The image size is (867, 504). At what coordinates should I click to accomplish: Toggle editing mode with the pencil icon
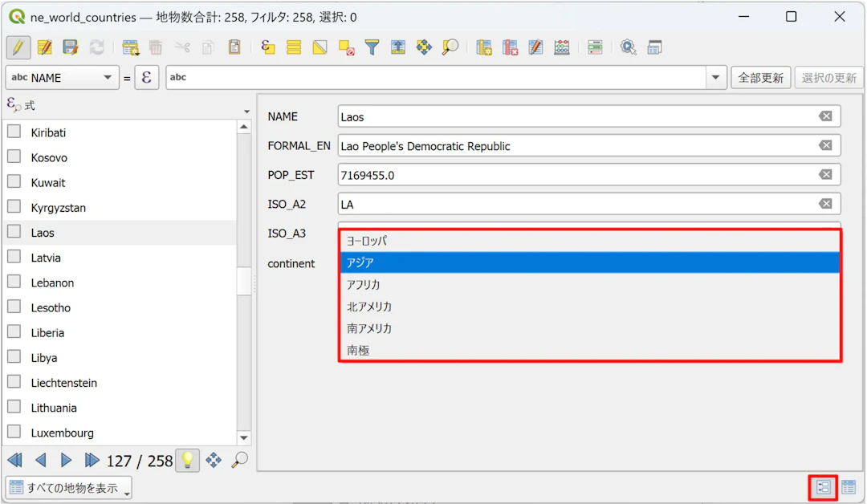[x=18, y=47]
